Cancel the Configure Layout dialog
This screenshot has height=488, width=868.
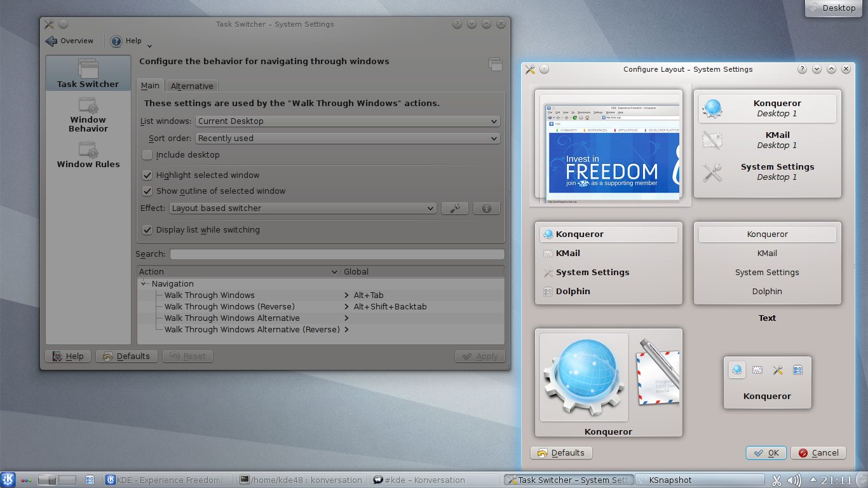click(x=818, y=453)
